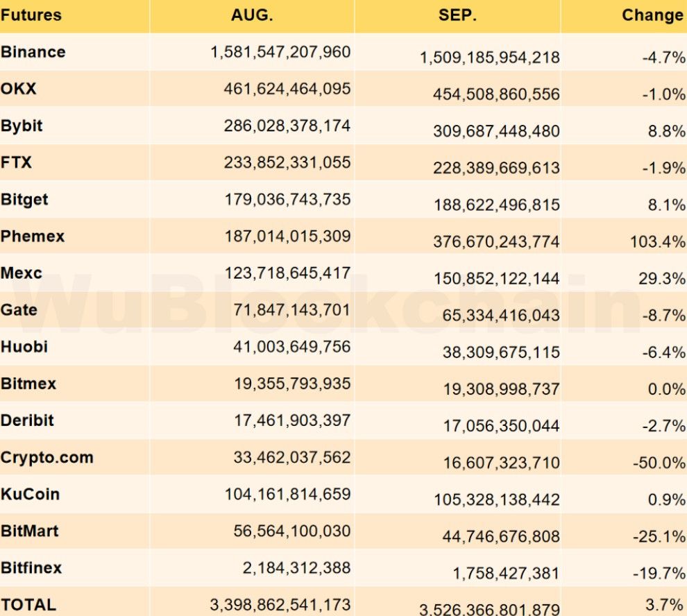687x616 pixels.
Task: Click Bybit's 8.8% change value
Action: [x=667, y=130]
